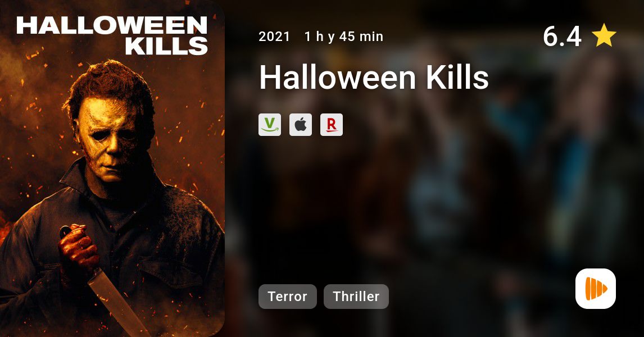The width and height of the screenshot is (644, 337).
Task: Click the HALLOWEEN KILLS text on poster
Action: pos(112,35)
